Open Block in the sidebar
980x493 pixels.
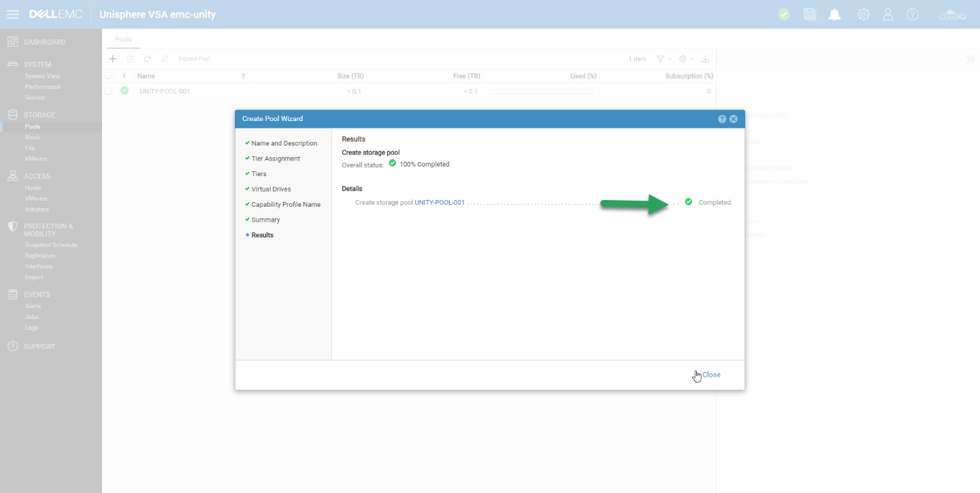click(33, 137)
